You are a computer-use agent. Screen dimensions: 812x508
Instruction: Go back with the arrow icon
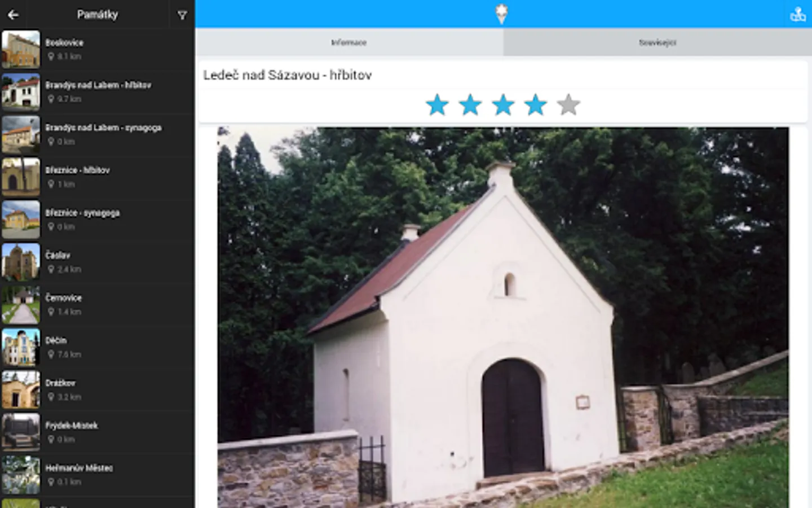click(x=13, y=15)
